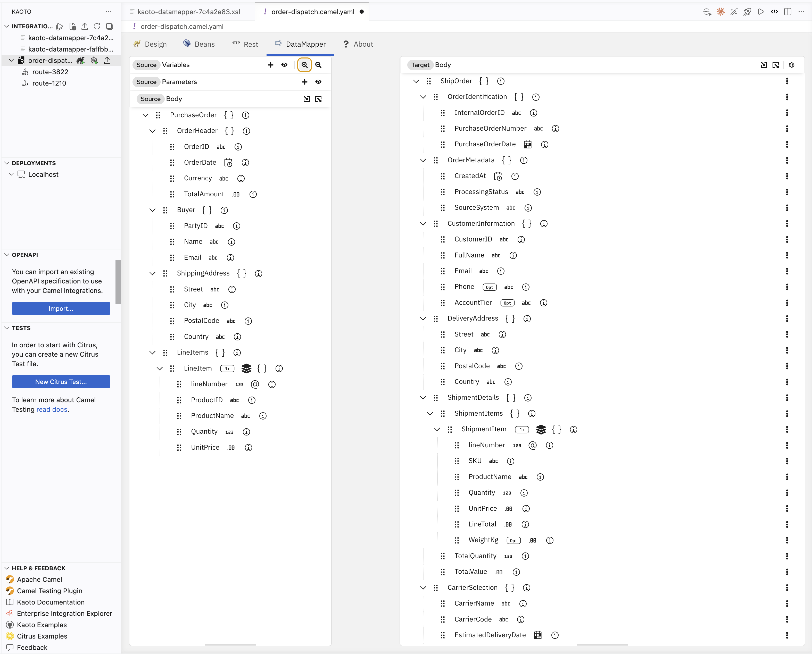This screenshot has width=812, height=654.
Task: Click the ShipmentItem collection layers icon
Action: point(541,429)
